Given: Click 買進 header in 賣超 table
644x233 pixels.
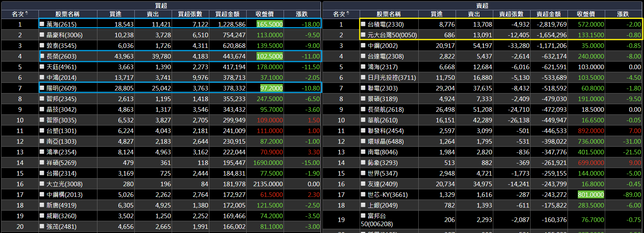Looking at the screenshot, I should pos(437,14).
